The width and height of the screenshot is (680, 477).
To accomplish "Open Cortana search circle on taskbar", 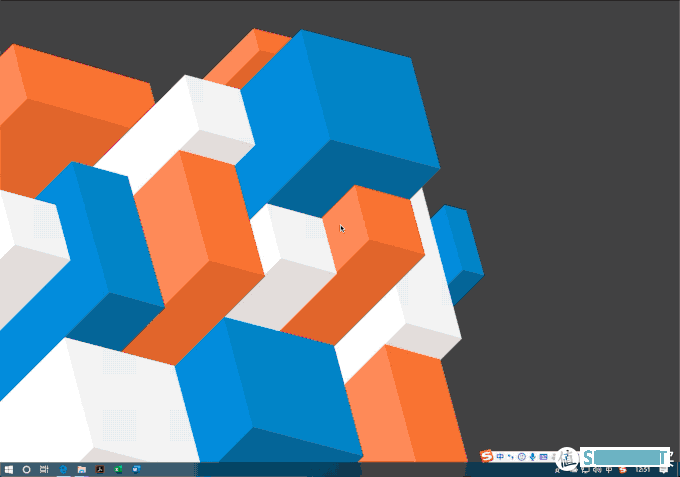I will pyautogui.click(x=26, y=470).
